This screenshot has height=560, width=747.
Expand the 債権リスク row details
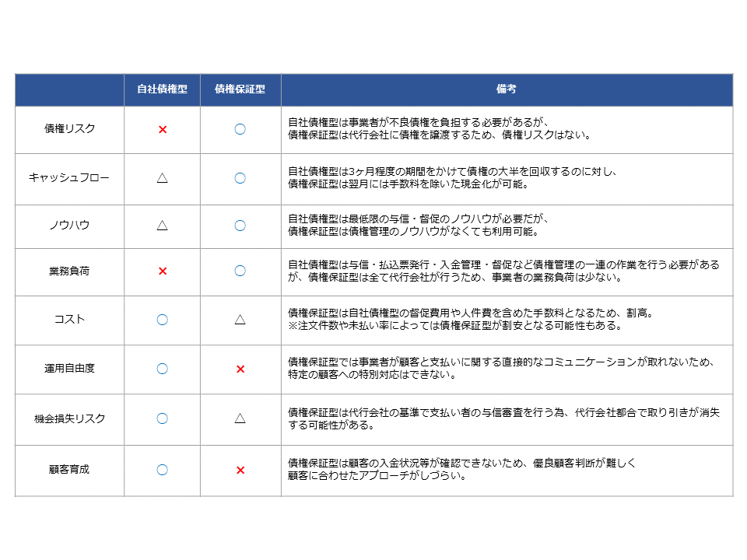click(68, 130)
